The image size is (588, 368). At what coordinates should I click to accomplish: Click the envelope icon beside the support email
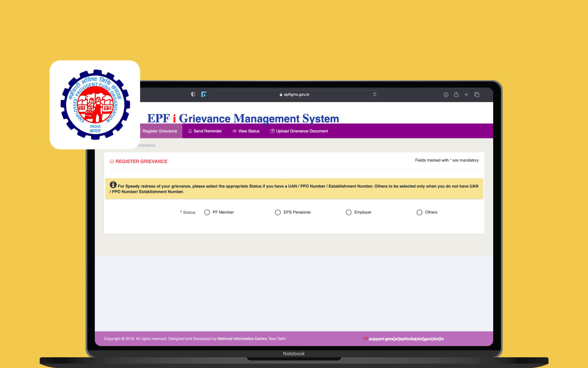(365, 339)
